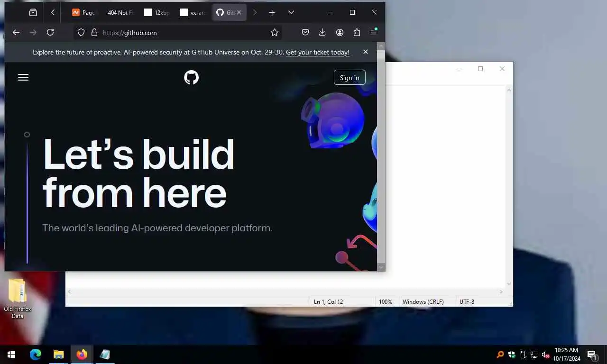The width and height of the screenshot is (607, 364).
Task: Switch to the 12kbp tab
Action: 156,13
